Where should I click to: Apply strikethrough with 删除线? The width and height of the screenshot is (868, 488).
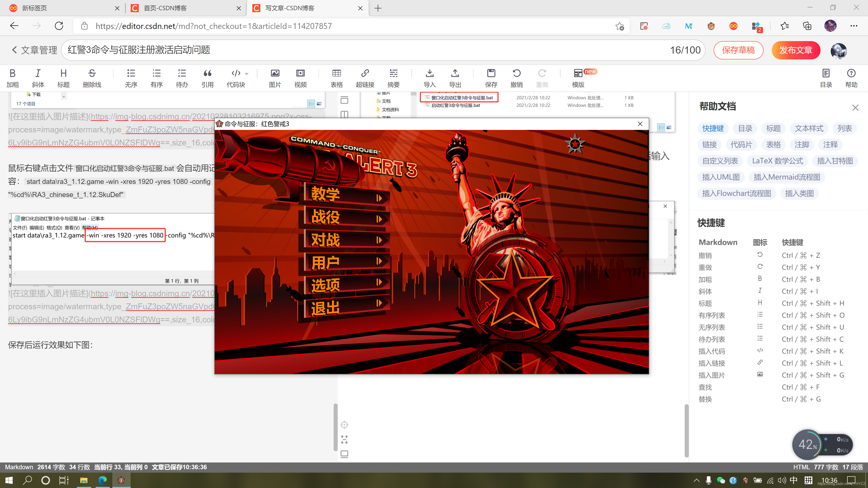coord(92,78)
